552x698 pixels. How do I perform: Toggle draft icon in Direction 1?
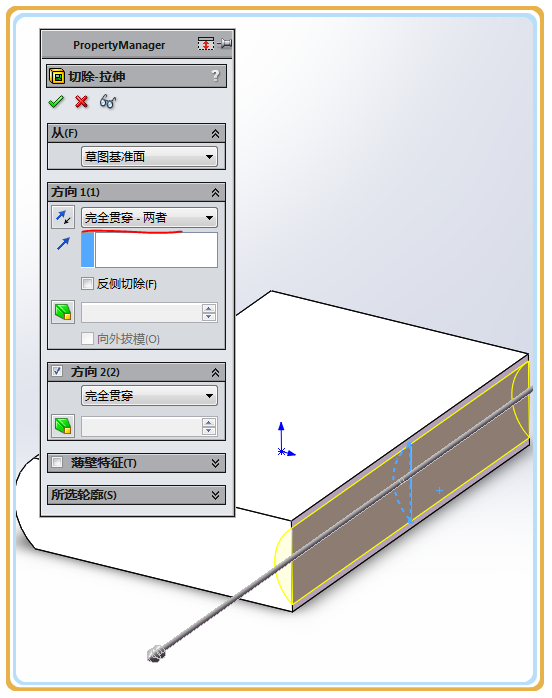[63, 312]
